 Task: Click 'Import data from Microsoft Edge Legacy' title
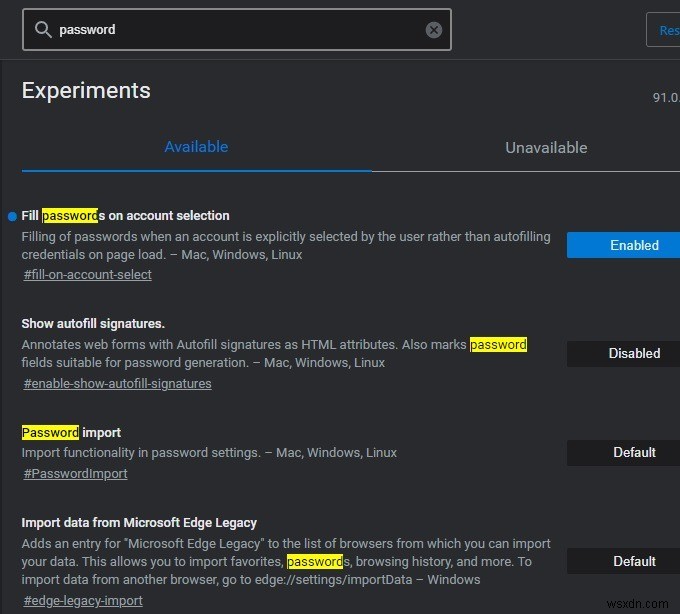pos(139,523)
